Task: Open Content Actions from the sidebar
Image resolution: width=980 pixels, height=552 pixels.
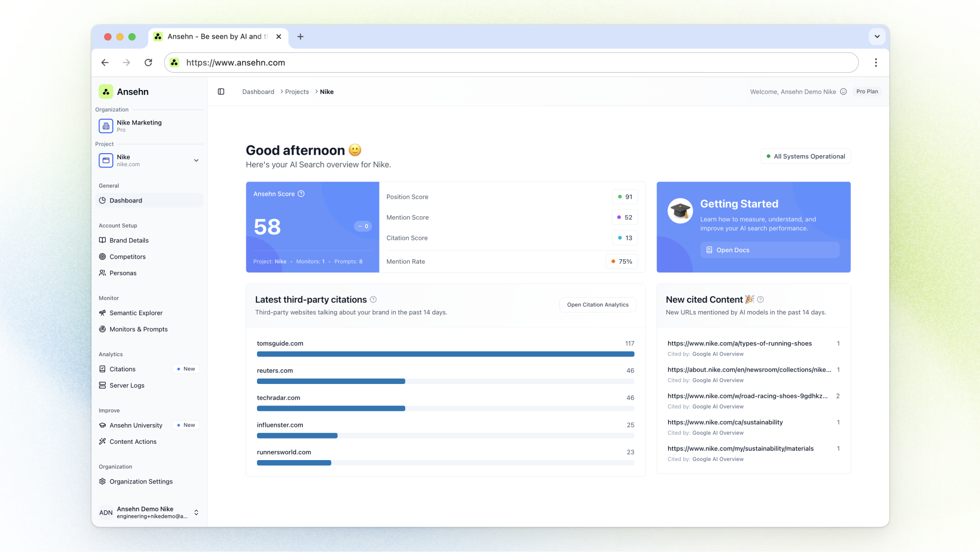Action: coord(133,441)
